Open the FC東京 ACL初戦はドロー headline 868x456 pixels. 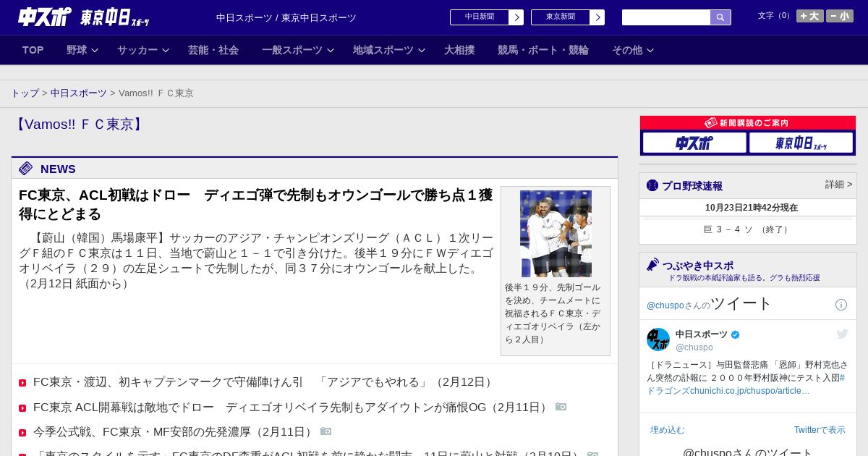[256, 205]
